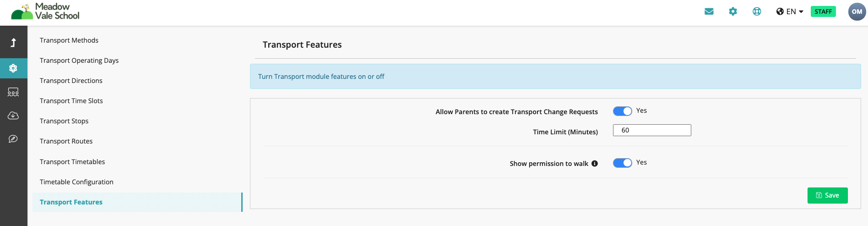Go to Transport Stops section
This screenshot has height=226, width=868.
pos(64,121)
